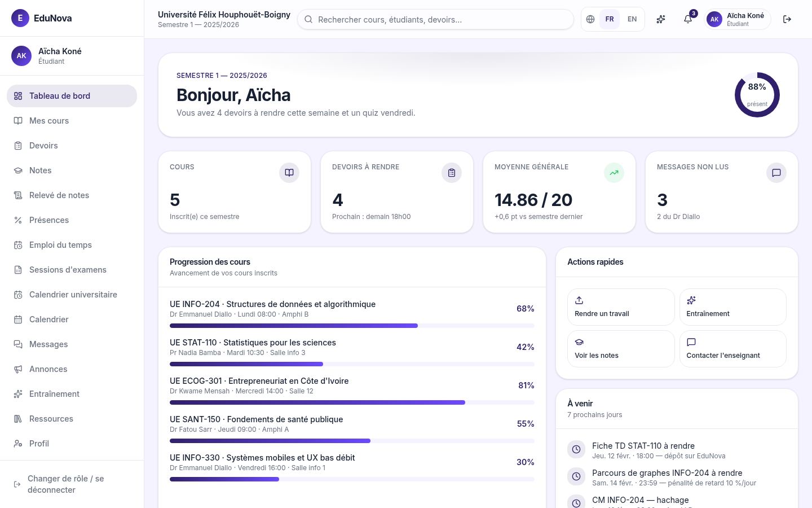Click the Entraînement quick action button
Screen dimensions: 812x508
click(732, 307)
